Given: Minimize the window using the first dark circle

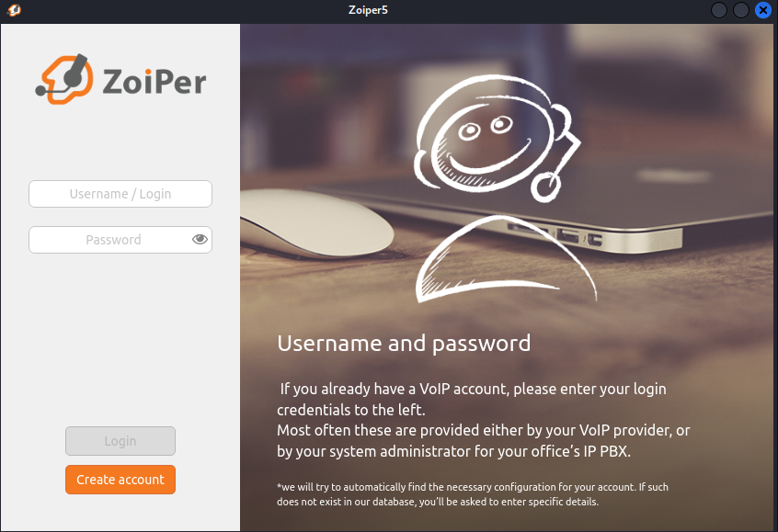Looking at the screenshot, I should click(x=719, y=10).
